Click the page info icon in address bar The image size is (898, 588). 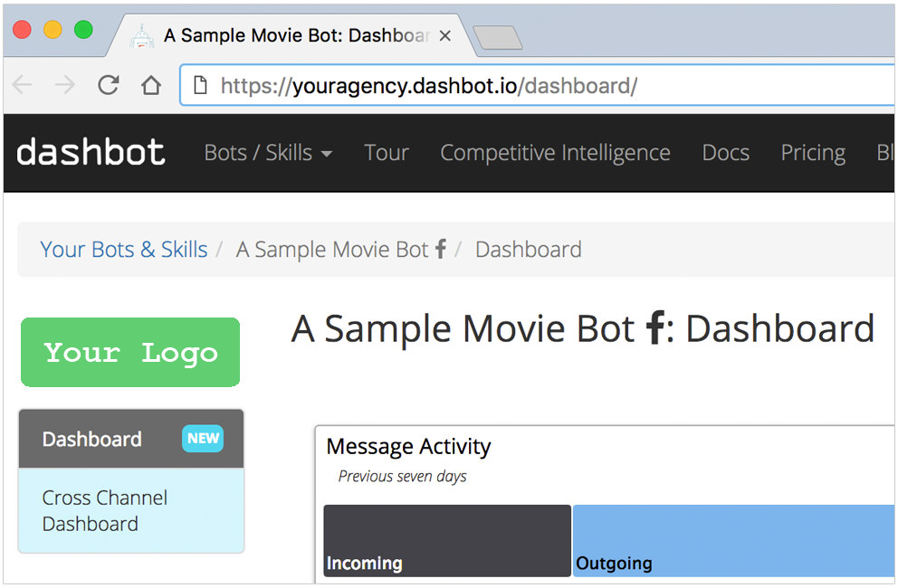coord(200,85)
